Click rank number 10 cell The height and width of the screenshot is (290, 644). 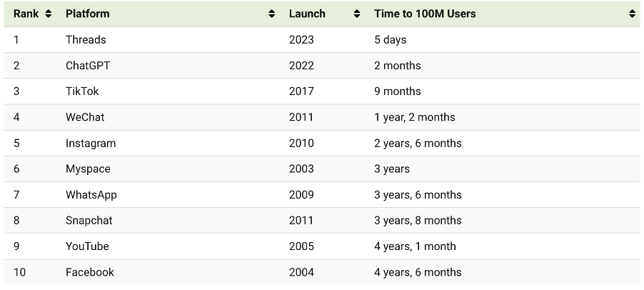point(19,272)
